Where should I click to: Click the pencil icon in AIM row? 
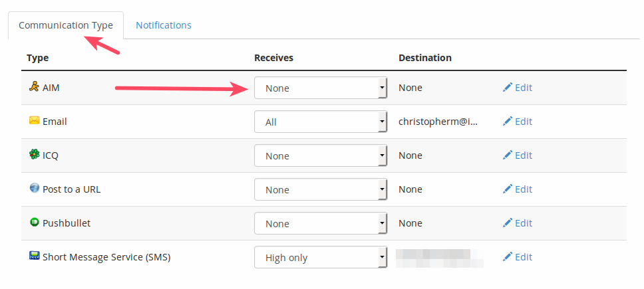point(508,88)
